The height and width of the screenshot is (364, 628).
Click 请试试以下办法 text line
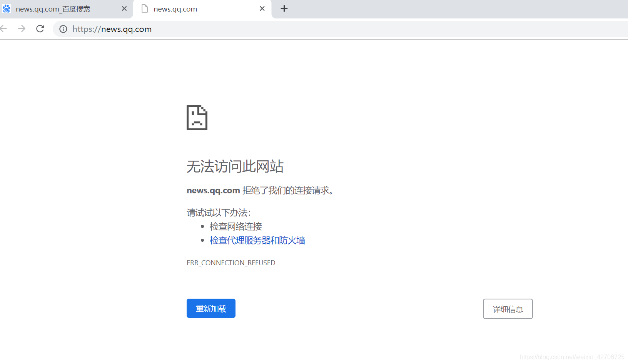pyautogui.click(x=219, y=213)
